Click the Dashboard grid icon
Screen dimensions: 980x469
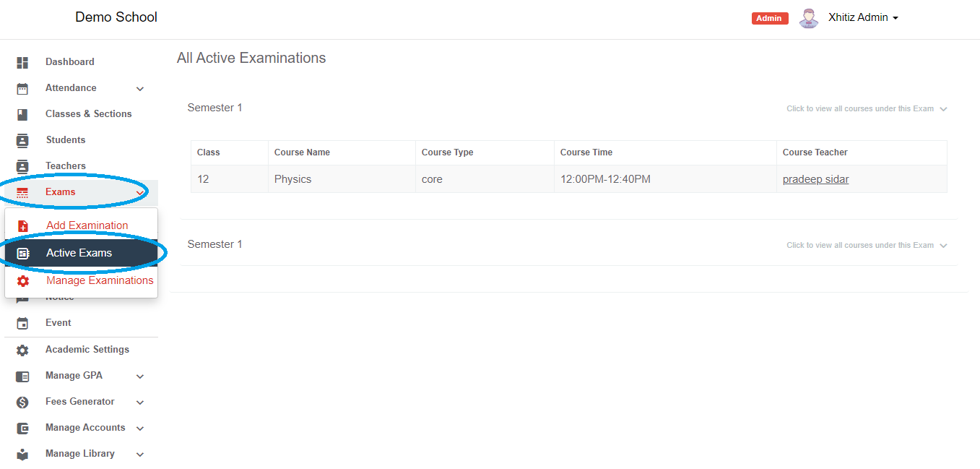tap(22, 63)
